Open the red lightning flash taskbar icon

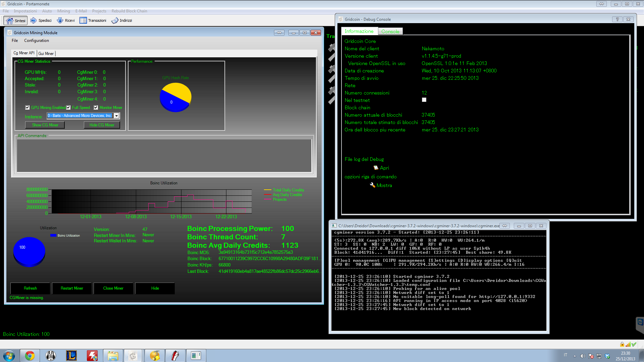92,355
